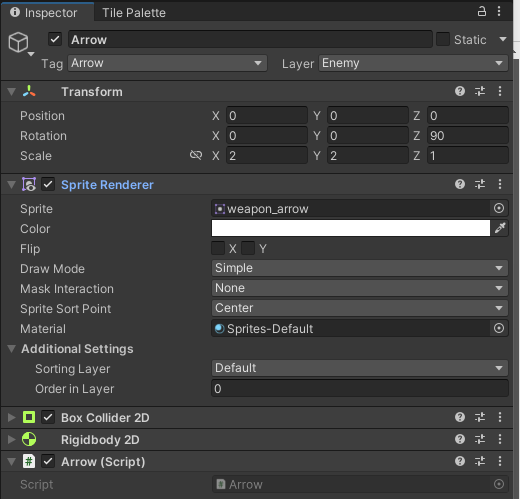520x499 pixels.
Task: Click the Sprite Renderer component icon
Action: 29,184
